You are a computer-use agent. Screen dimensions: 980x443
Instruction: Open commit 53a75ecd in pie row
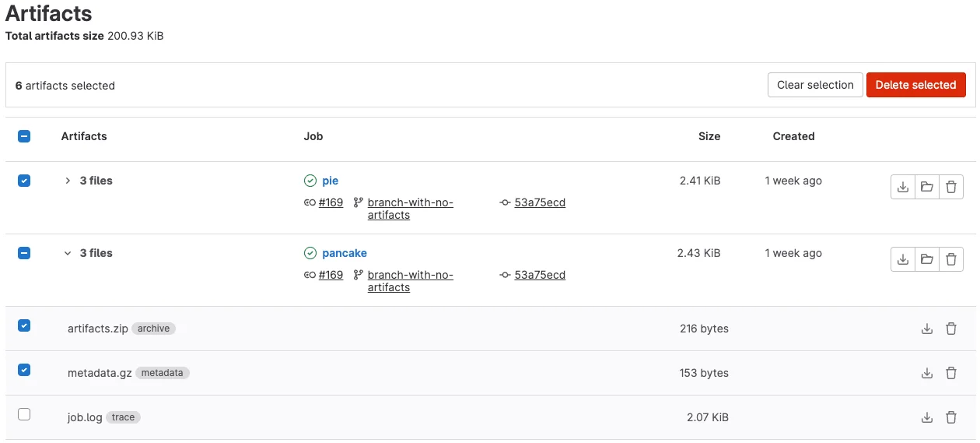[x=539, y=202]
